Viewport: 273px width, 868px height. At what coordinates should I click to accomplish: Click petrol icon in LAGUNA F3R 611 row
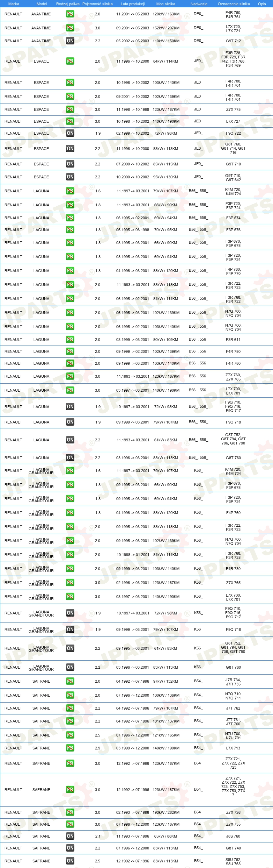[x=70, y=340]
